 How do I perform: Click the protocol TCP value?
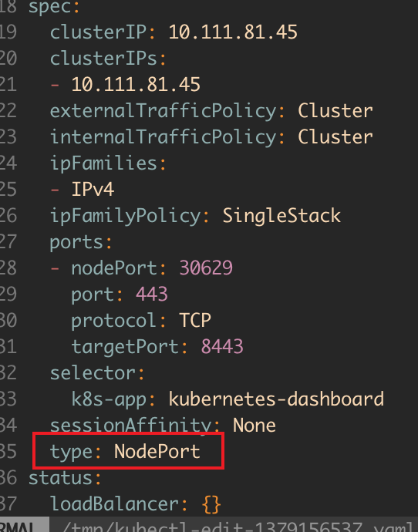(x=195, y=320)
